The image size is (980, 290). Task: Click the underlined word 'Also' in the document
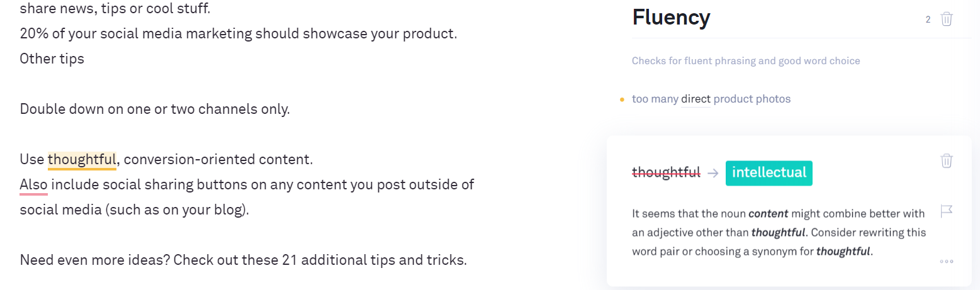coord(33,185)
